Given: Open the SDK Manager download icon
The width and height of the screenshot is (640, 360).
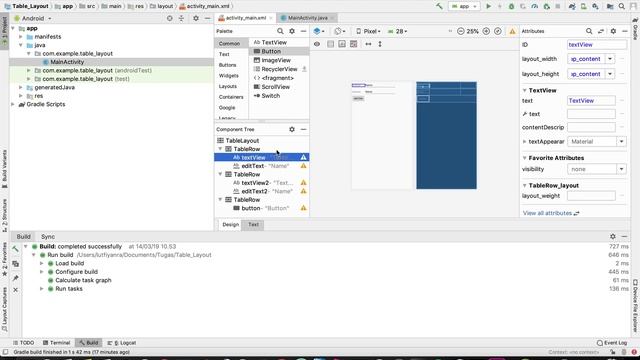Looking at the screenshot, I should click(596, 7).
